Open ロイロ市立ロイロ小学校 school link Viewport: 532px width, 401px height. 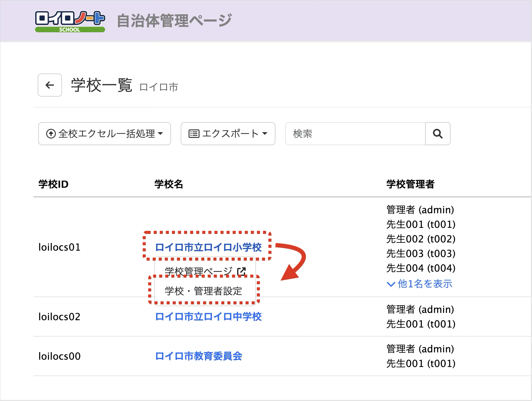pyautogui.click(x=208, y=247)
